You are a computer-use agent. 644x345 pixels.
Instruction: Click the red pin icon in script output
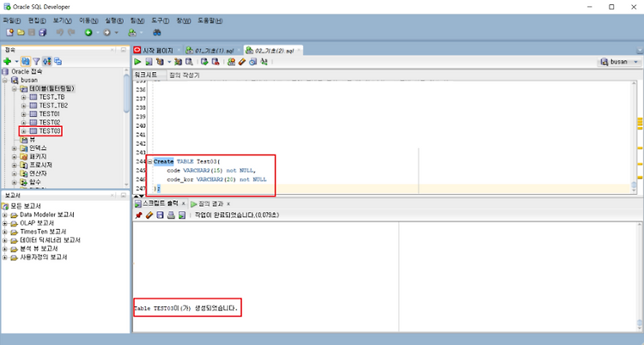pyautogui.click(x=138, y=215)
